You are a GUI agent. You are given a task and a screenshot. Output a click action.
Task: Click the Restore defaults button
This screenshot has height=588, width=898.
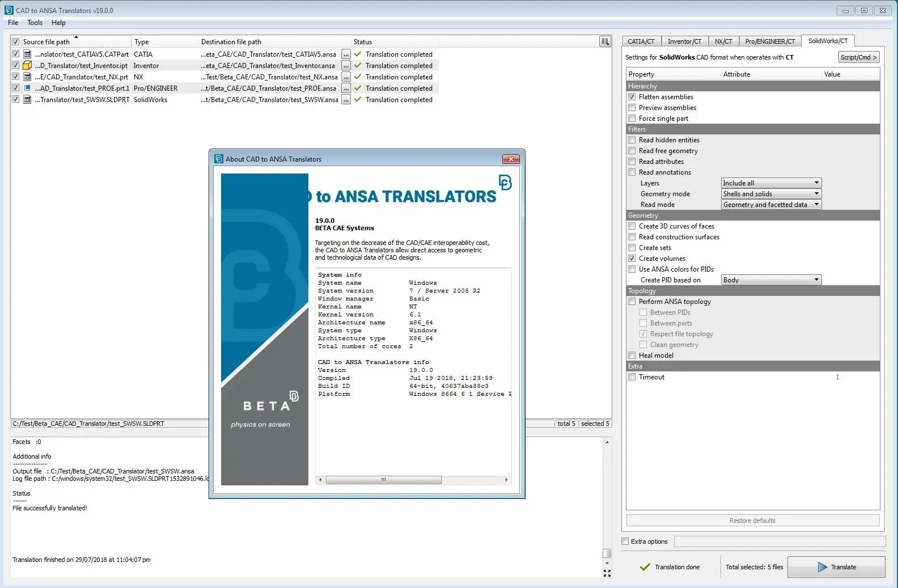click(x=753, y=521)
